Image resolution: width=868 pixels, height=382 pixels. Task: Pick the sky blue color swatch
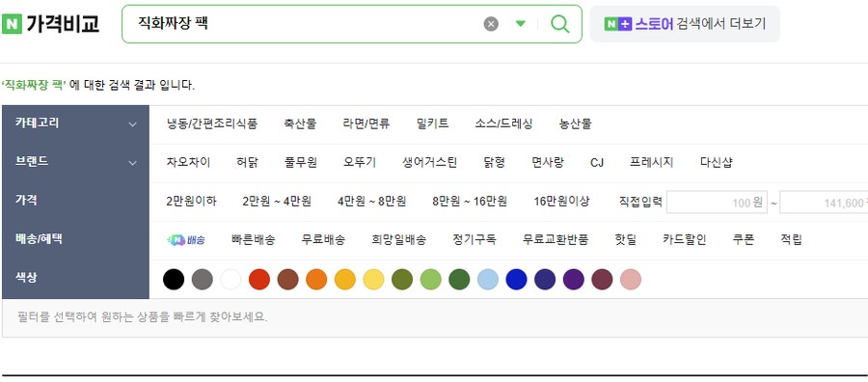click(x=488, y=279)
